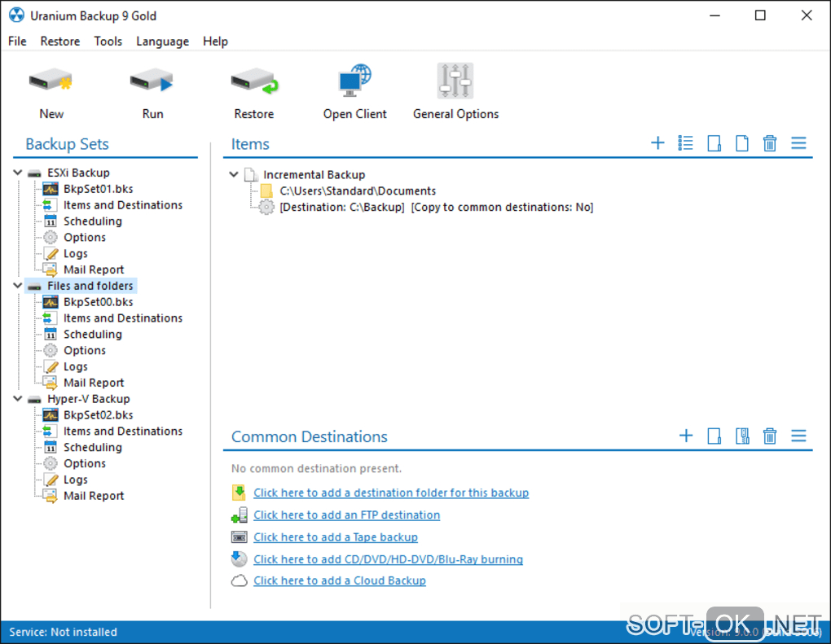Open Options under ESXi Backup
831x644 pixels.
point(85,237)
